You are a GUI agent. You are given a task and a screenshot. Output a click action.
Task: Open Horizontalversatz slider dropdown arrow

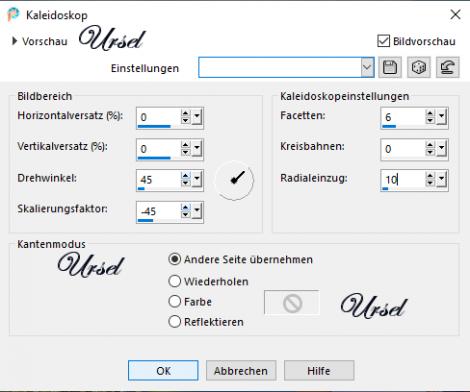(197, 117)
